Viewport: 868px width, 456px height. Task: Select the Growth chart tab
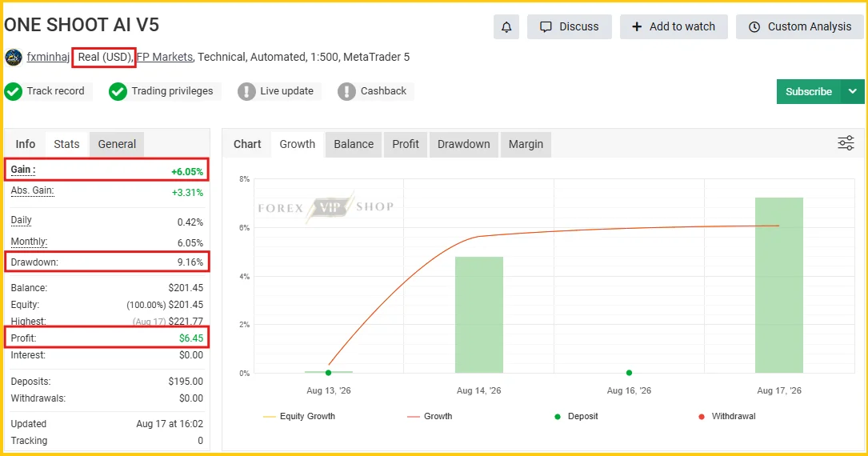coord(298,144)
